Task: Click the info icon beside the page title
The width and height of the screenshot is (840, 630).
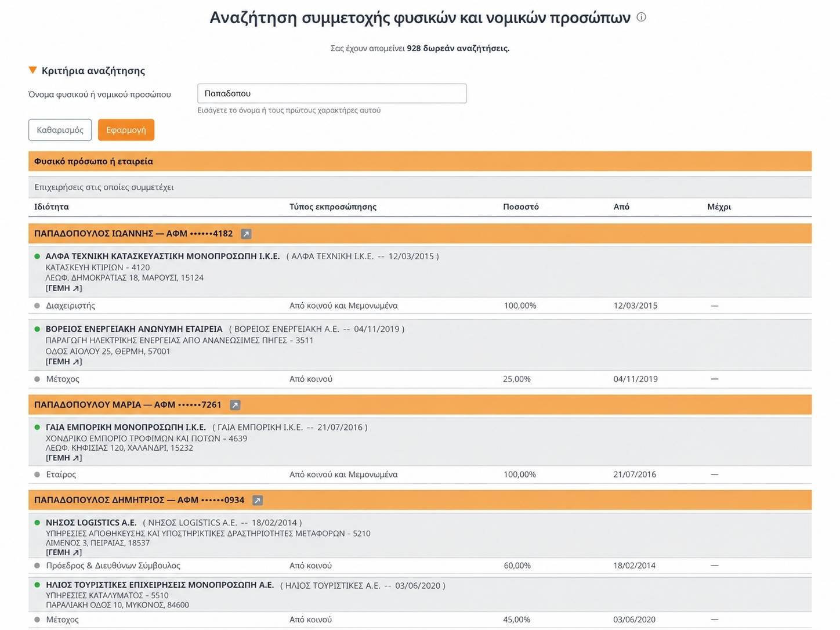Action: [x=641, y=17]
